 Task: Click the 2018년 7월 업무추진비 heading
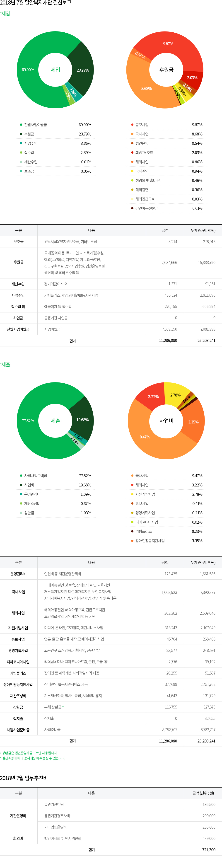click(24, 778)
